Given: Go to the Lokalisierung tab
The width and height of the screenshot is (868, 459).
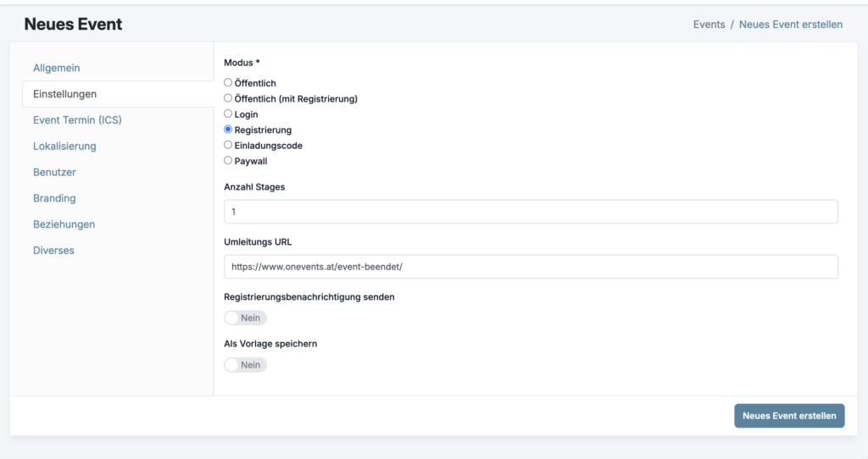Looking at the screenshot, I should (x=64, y=147).
